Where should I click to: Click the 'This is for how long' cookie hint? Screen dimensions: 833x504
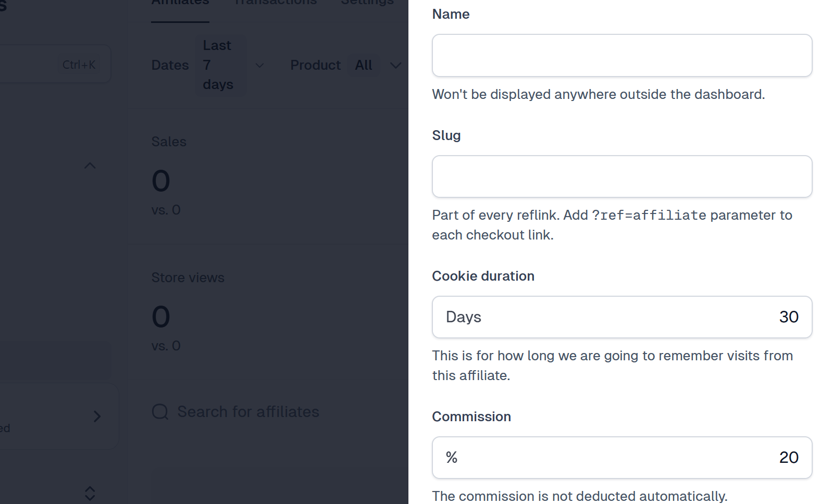tap(613, 366)
